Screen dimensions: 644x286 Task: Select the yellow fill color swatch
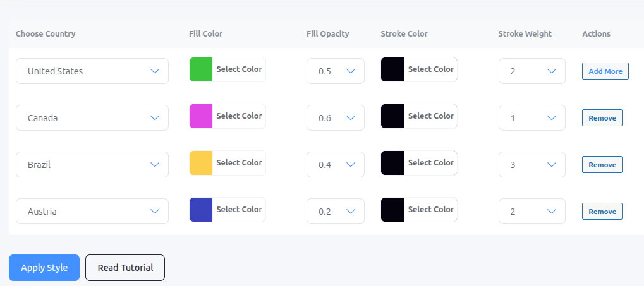[x=201, y=163]
